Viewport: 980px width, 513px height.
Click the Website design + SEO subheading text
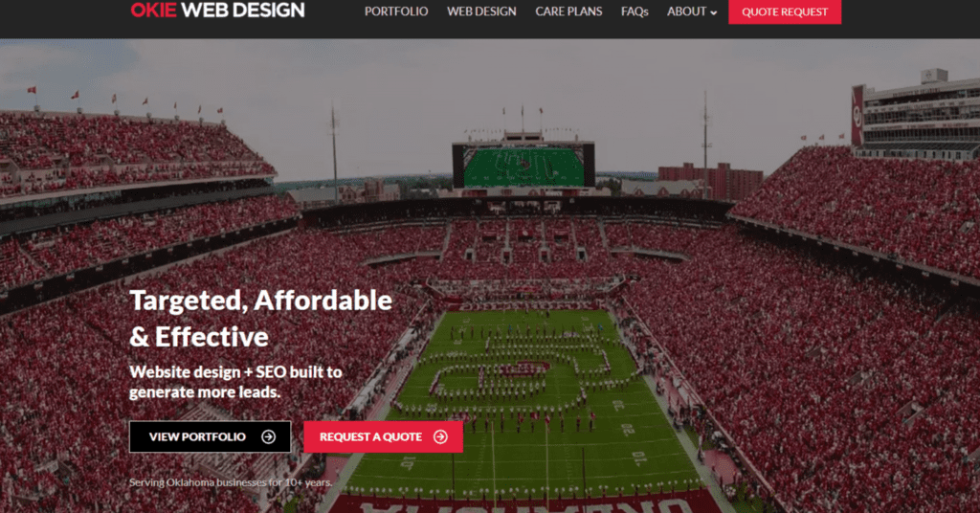[x=235, y=382]
